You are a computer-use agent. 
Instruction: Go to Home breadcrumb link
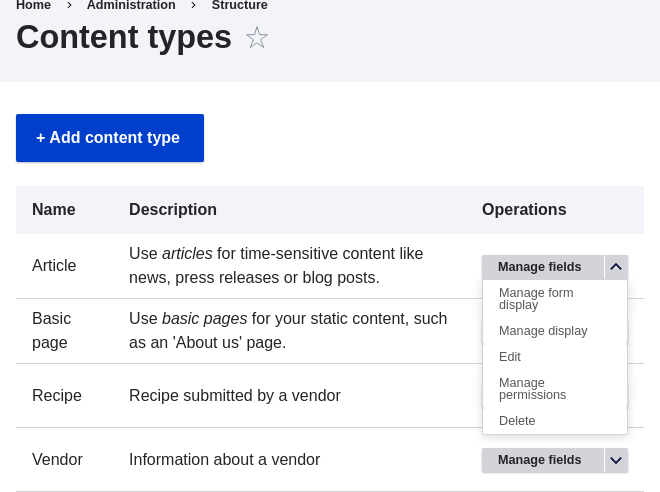pos(33,6)
